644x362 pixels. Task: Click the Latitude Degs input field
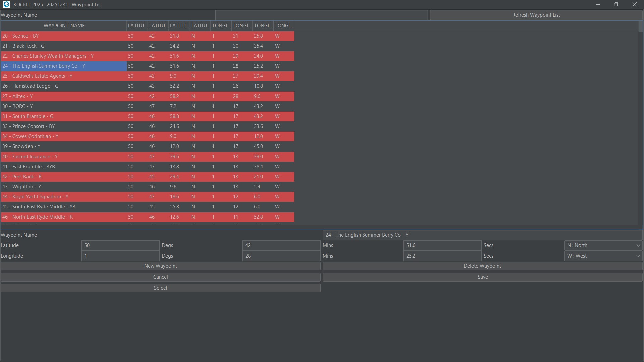tap(120, 245)
